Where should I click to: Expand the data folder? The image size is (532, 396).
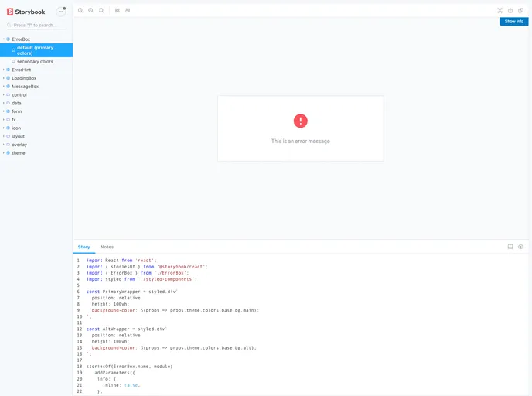tap(16, 103)
